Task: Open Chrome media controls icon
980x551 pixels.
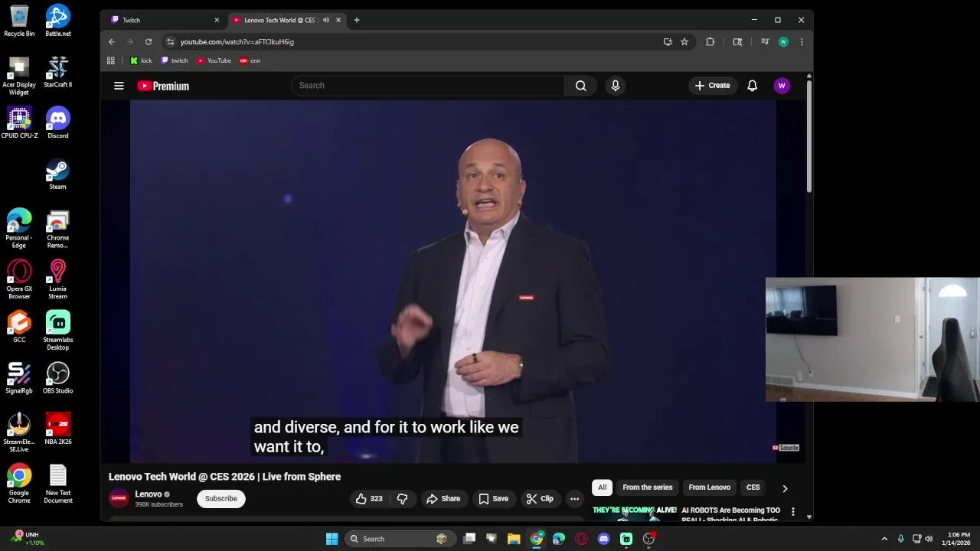Action: pos(765,42)
